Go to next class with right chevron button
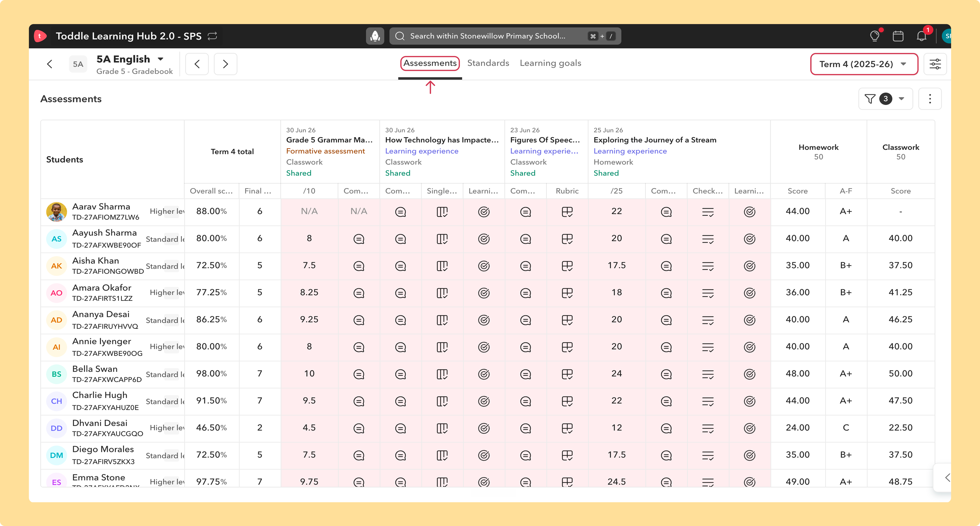This screenshot has width=980, height=526. (x=225, y=64)
